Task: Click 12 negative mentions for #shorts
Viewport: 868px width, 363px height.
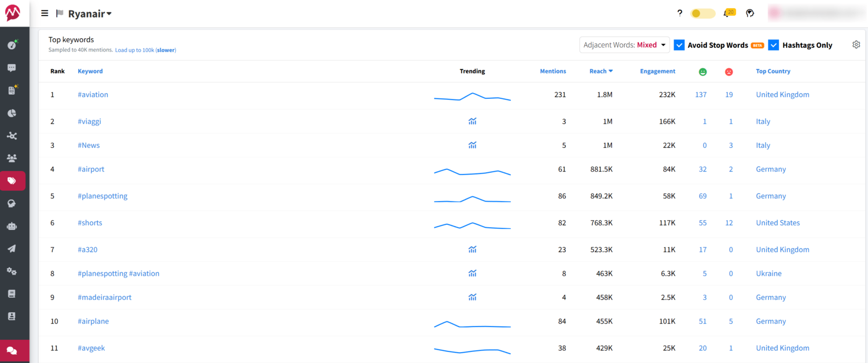Action: (729, 223)
